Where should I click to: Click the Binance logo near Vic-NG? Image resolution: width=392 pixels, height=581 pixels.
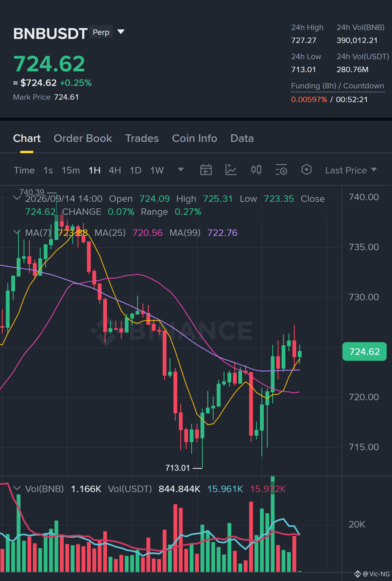point(358,574)
